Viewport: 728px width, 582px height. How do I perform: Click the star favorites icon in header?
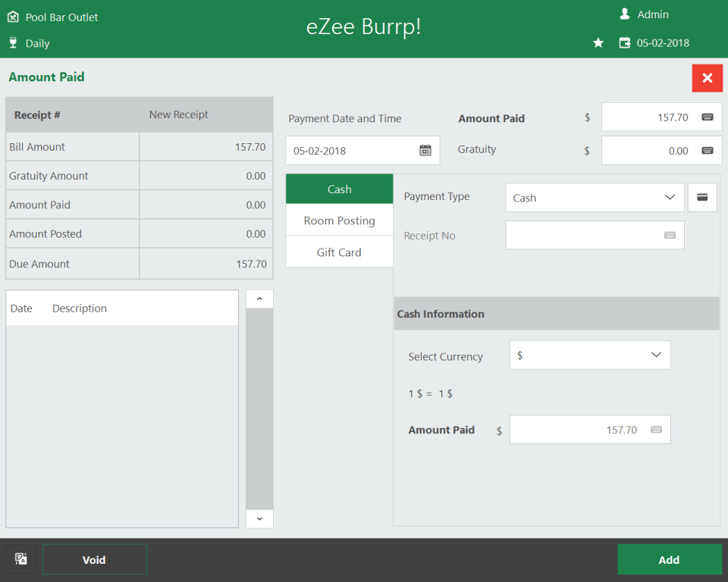pyautogui.click(x=598, y=43)
